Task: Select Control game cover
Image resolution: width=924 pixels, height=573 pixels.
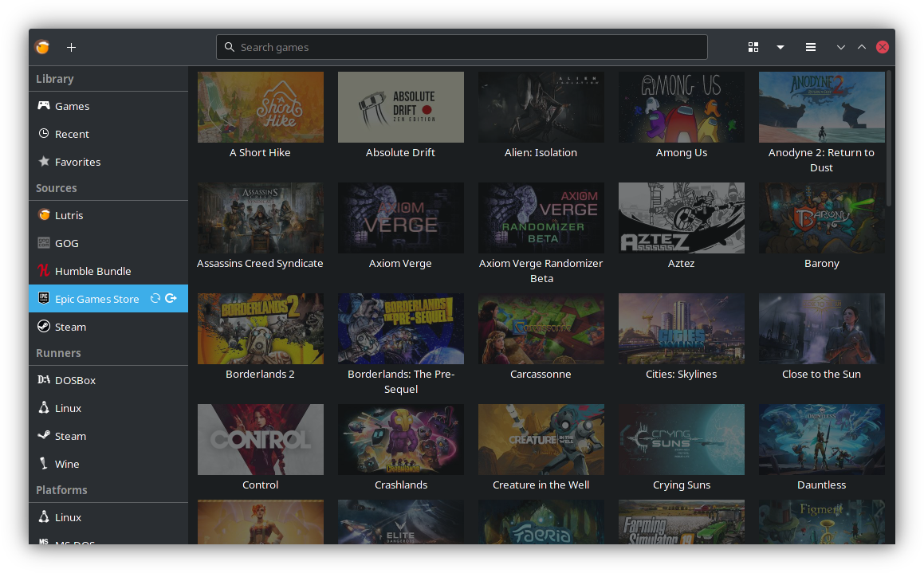Action: 261,439
